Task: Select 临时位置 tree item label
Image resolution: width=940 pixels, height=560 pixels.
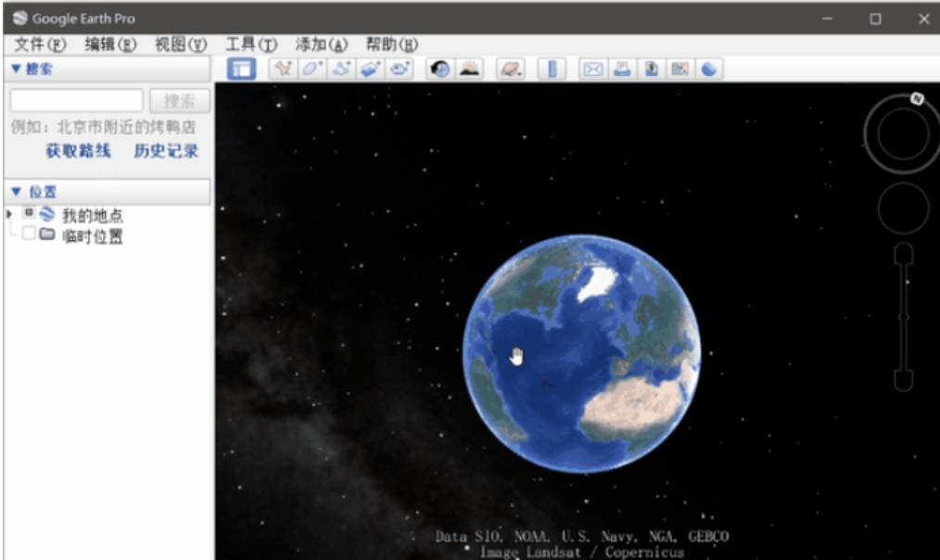Action: [93, 236]
